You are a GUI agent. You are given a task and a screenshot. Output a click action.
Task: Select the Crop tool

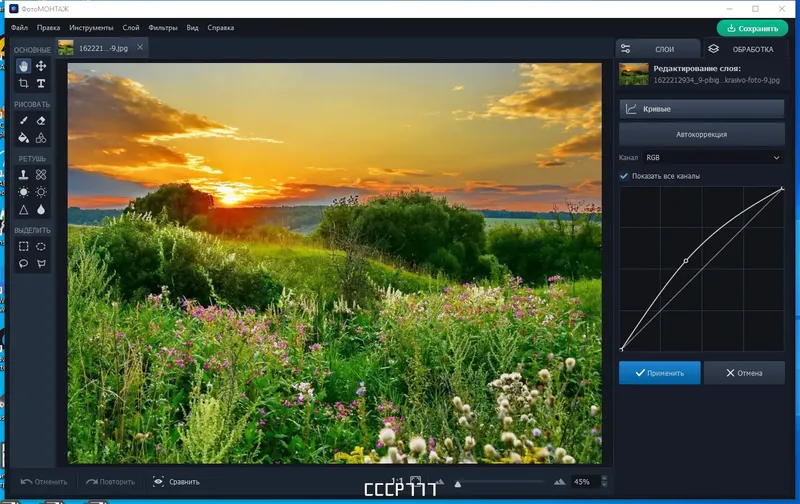coord(23,83)
